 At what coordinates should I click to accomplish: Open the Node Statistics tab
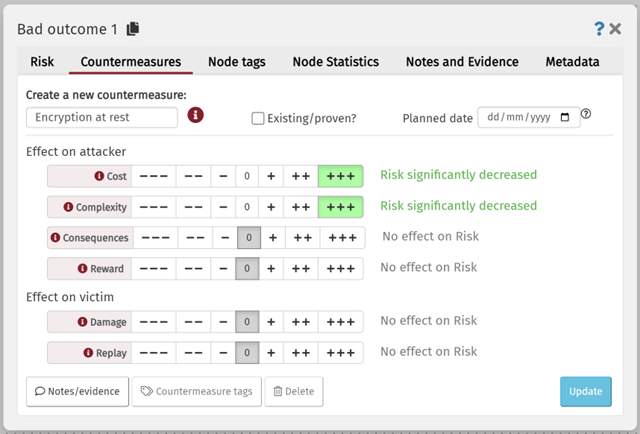pyautogui.click(x=335, y=62)
